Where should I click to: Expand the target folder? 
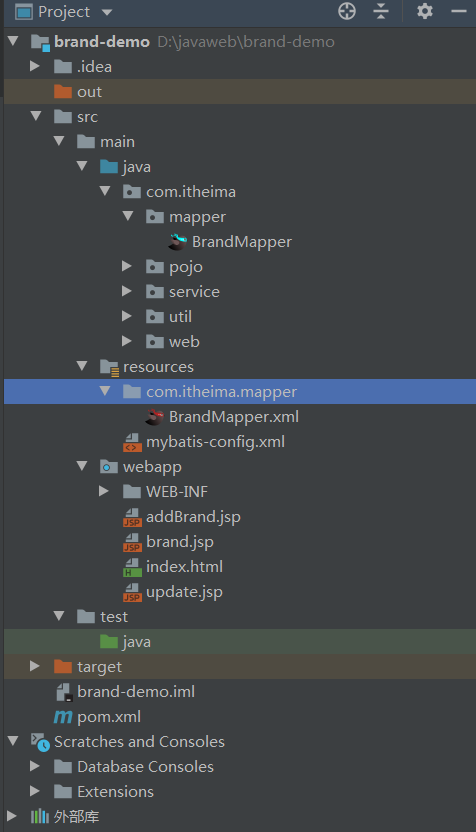35,666
